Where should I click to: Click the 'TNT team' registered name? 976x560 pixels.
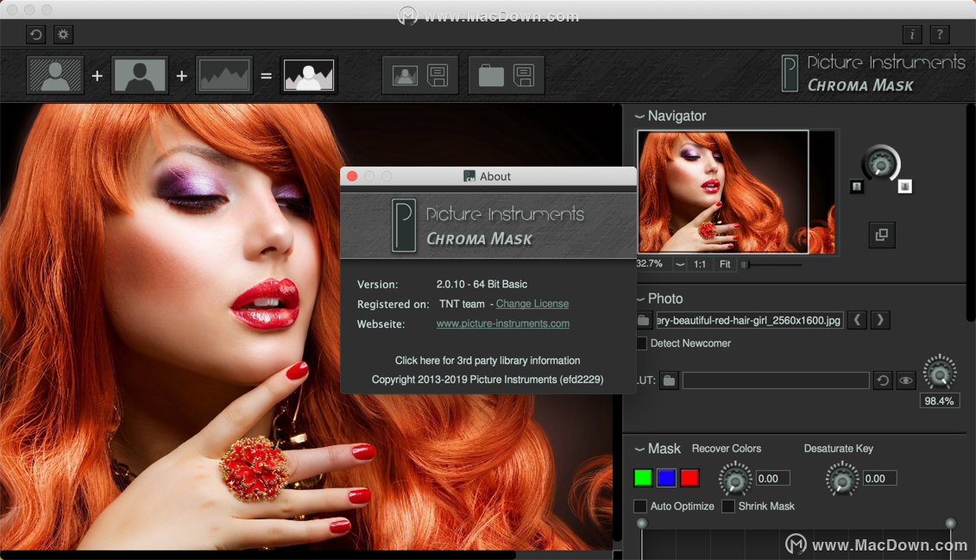(462, 305)
